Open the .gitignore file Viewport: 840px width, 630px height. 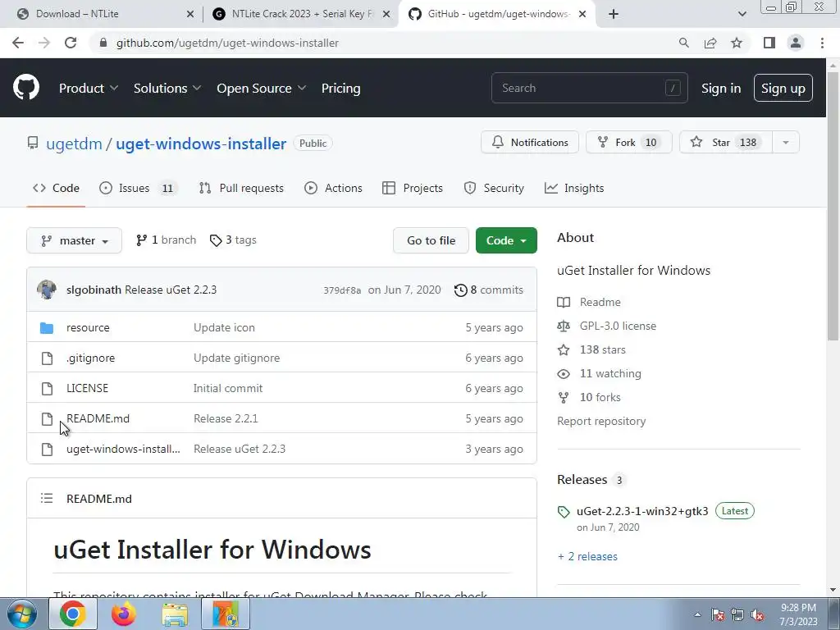[90, 358]
